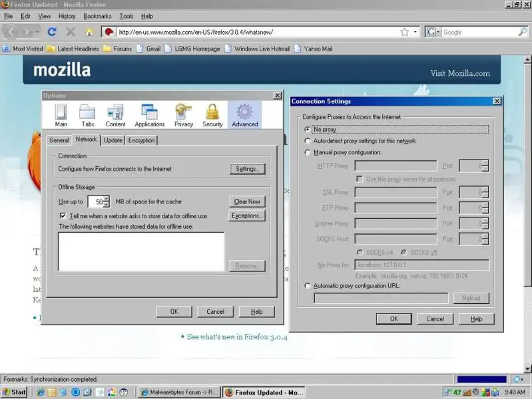
Task: Switch to the Update tab
Action: click(x=113, y=140)
